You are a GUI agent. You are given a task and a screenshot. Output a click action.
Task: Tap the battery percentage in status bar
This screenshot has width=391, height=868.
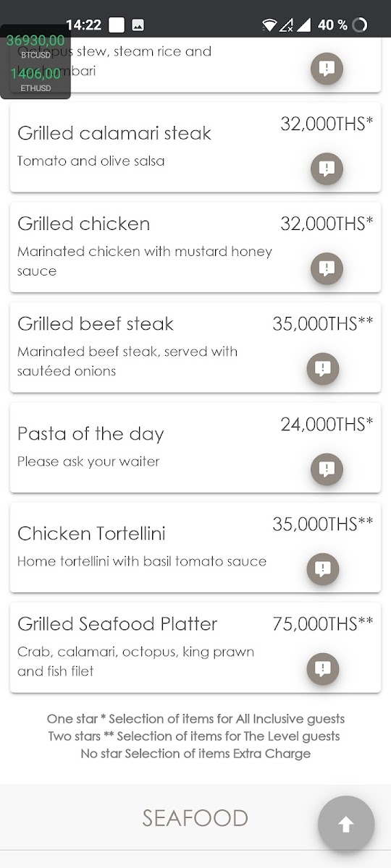click(x=332, y=25)
